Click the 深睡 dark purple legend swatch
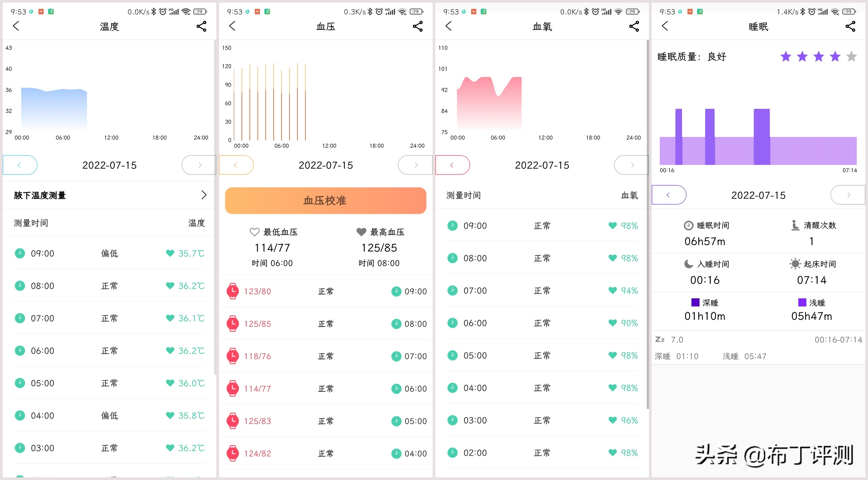The width and height of the screenshot is (868, 480). (695, 302)
